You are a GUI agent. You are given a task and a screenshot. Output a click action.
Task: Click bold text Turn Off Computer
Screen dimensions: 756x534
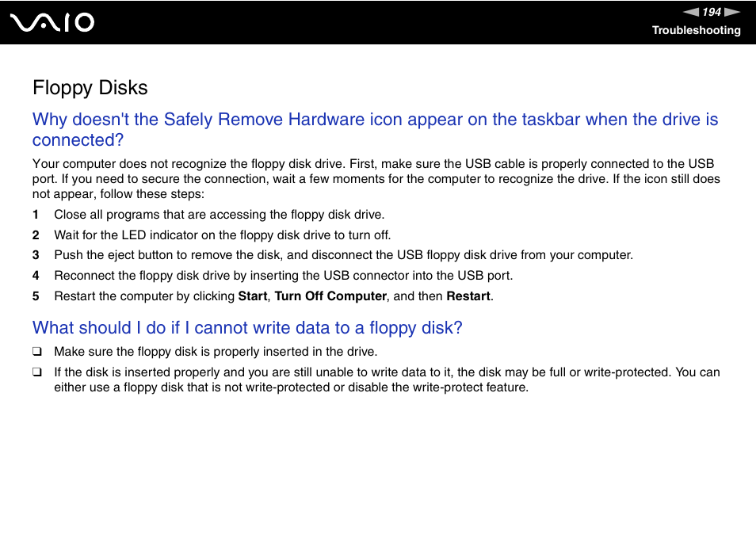pos(330,296)
